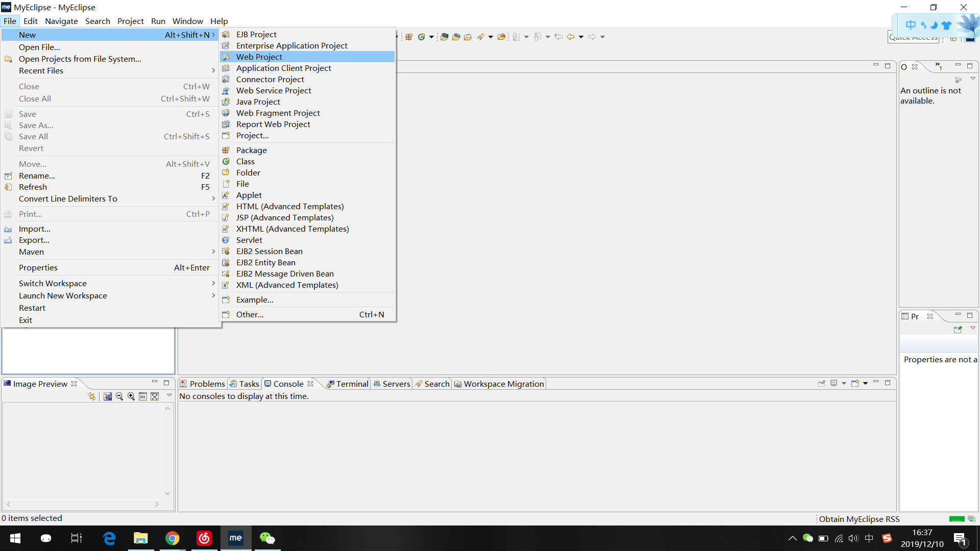The height and width of the screenshot is (551, 980).
Task: Click the yellow Back navigation arrow
Action: click(571, 37)
